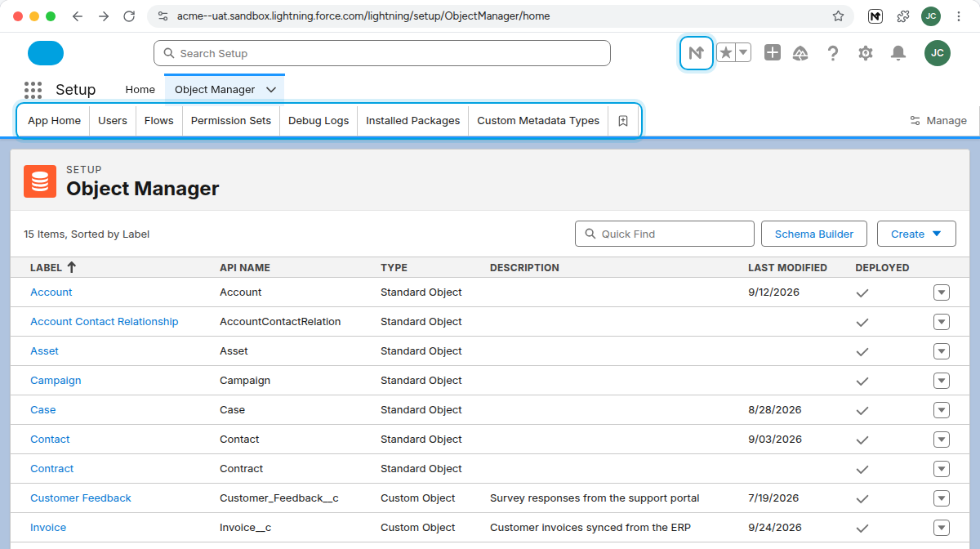Image resolution: width=980 pixels, height=549 pixels.
Task: Open the Favorites star icon
Action: pos(725,53)
